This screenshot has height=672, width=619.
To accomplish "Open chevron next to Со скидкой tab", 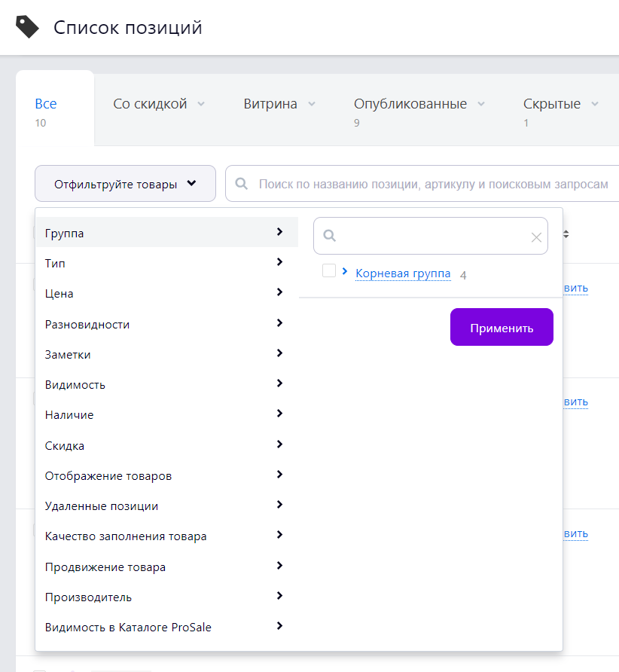I will point(201,104).
